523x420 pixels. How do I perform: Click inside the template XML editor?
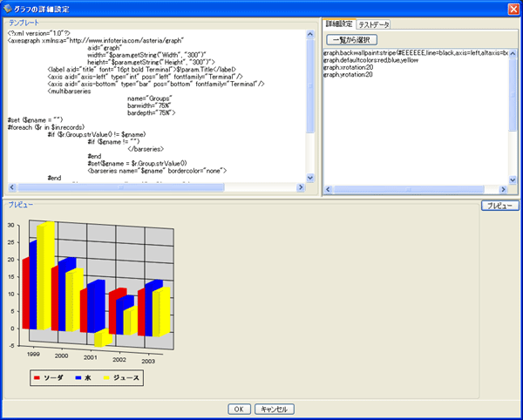(x=157, y=105)
